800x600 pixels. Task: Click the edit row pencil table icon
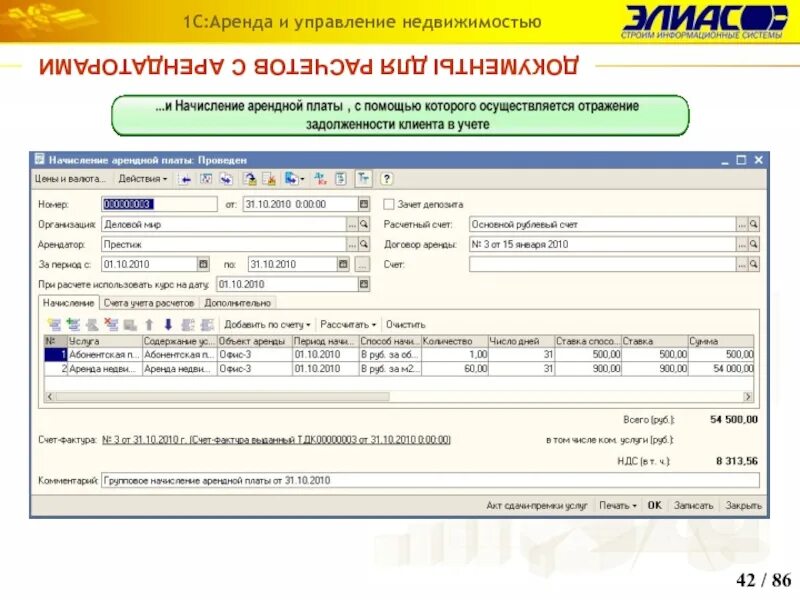[x=92, y=324]
